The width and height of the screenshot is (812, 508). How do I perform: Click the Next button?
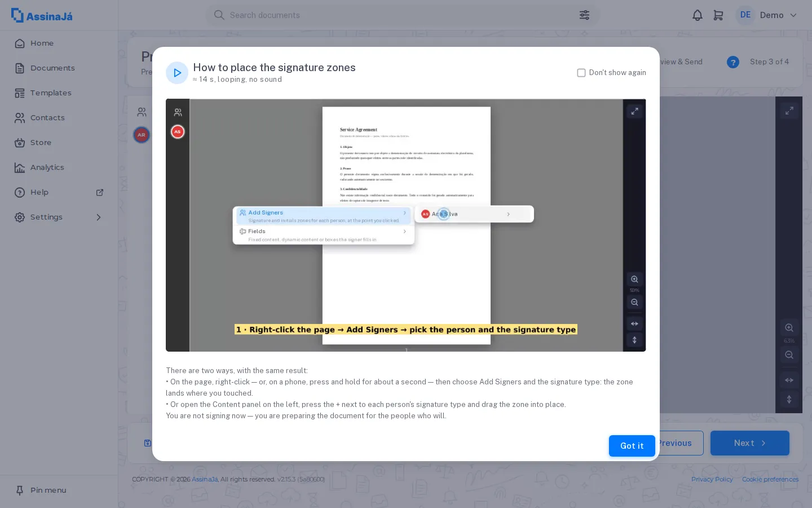tap(749, 443)
